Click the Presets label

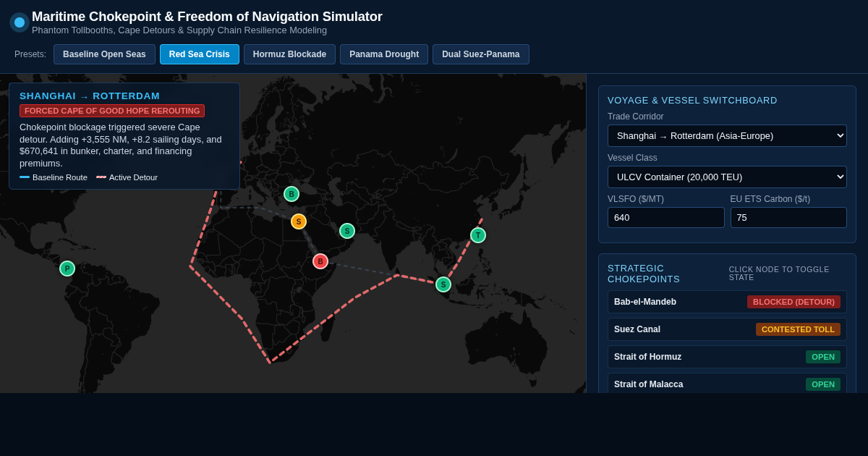(x=30, y=54)
